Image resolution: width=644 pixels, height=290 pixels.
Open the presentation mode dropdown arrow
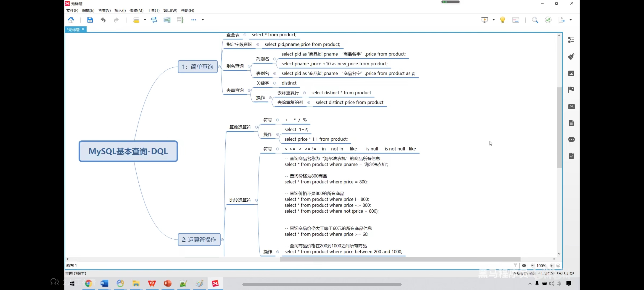[494, 20]
